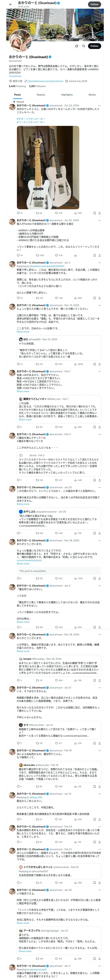
Task: Open the guitar photo in pinned tweet
Action: [x=48, y=167]
